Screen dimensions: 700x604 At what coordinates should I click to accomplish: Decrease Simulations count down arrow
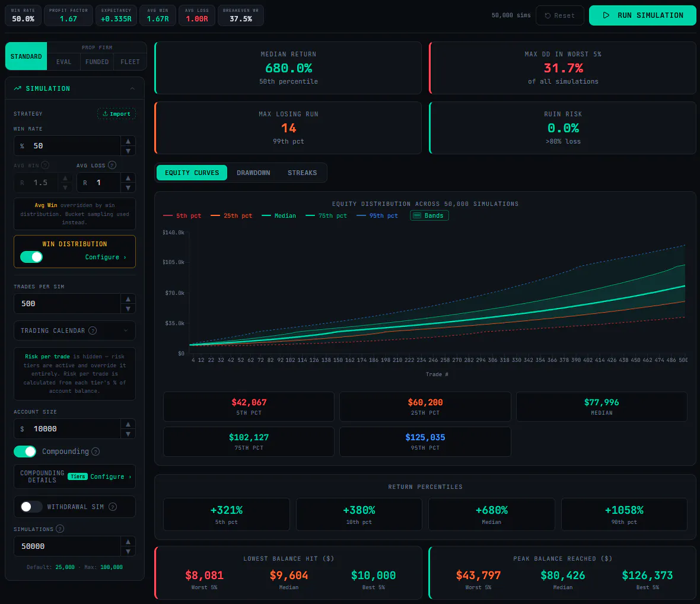[x=128, y=551]
